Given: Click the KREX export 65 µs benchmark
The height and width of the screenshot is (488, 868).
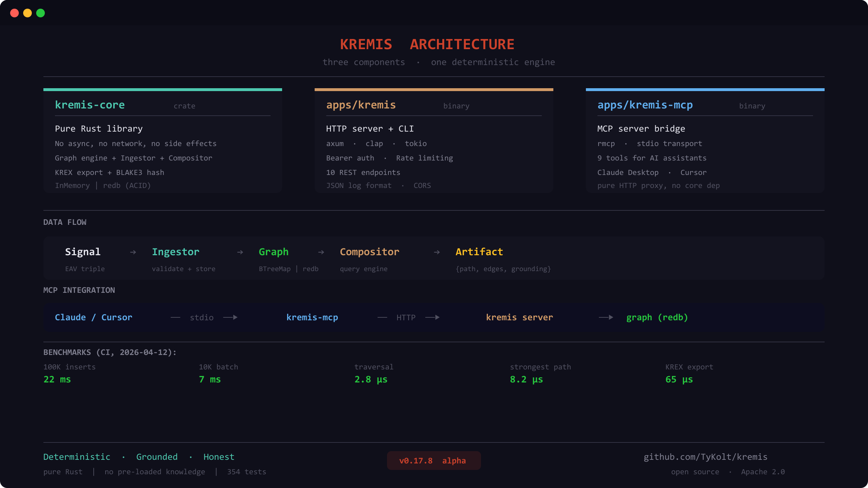Looking at the screenshot, I should pyautogui.click(x=679, y=379).
